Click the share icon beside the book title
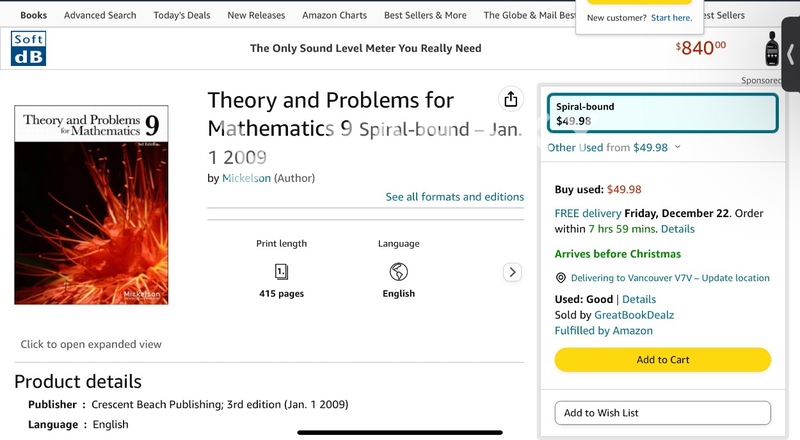 pyautogui.click(x=511, y=99)
